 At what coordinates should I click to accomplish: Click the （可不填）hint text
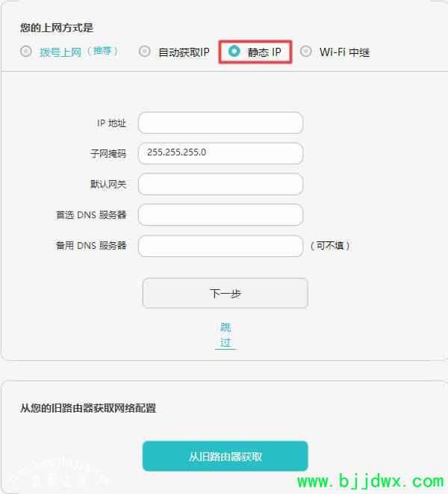(x=330, y=245)
